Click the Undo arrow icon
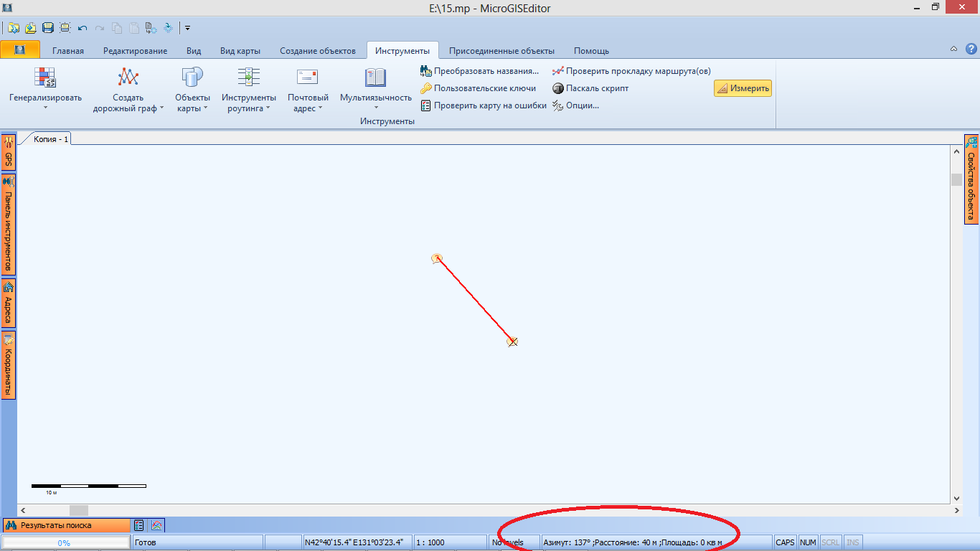Image resolution: width=980 pixels, height=551 pixels. [83, 28]
